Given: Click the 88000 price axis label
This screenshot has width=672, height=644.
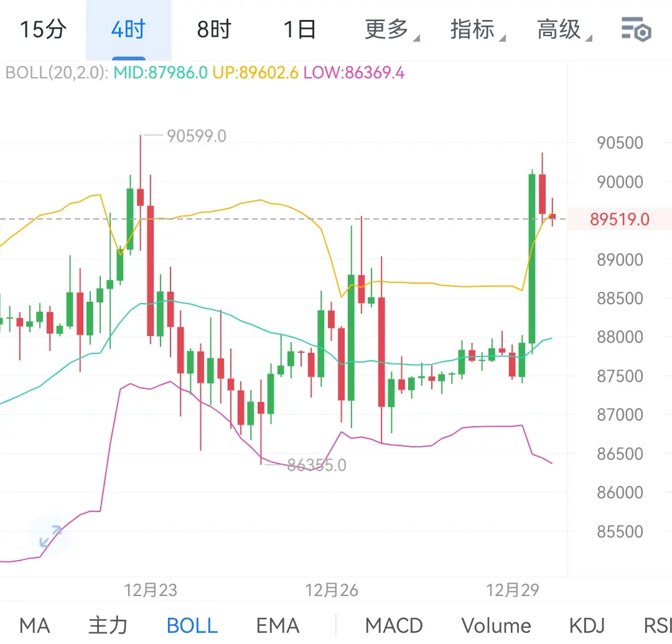Looking at the screenshot, I should coord(620,337).
